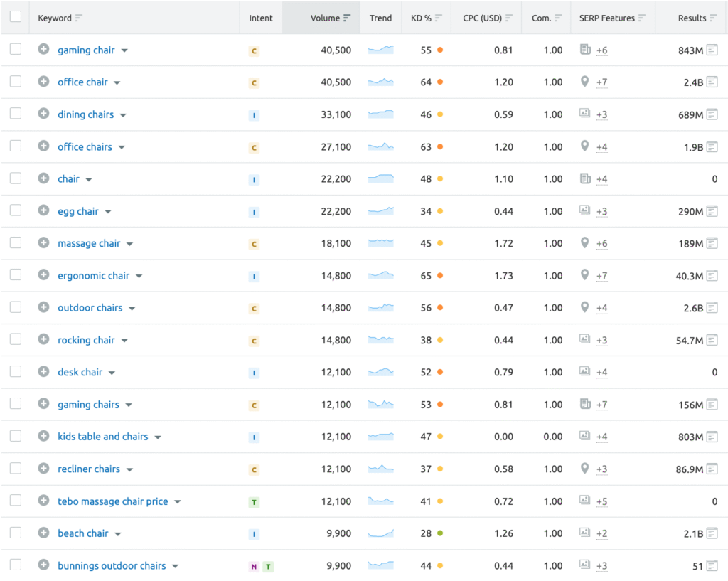This screenshot has height=581, width=728.
Task: Click the sort icon beside KD % header
Action: [439, 18]
